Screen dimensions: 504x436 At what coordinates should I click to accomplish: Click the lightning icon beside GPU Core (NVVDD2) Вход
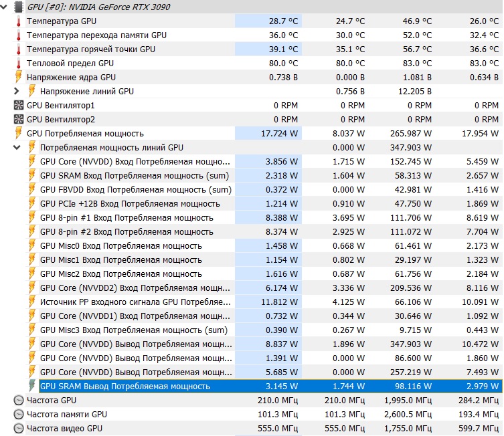pyautogui.click(x=32, y=288)
